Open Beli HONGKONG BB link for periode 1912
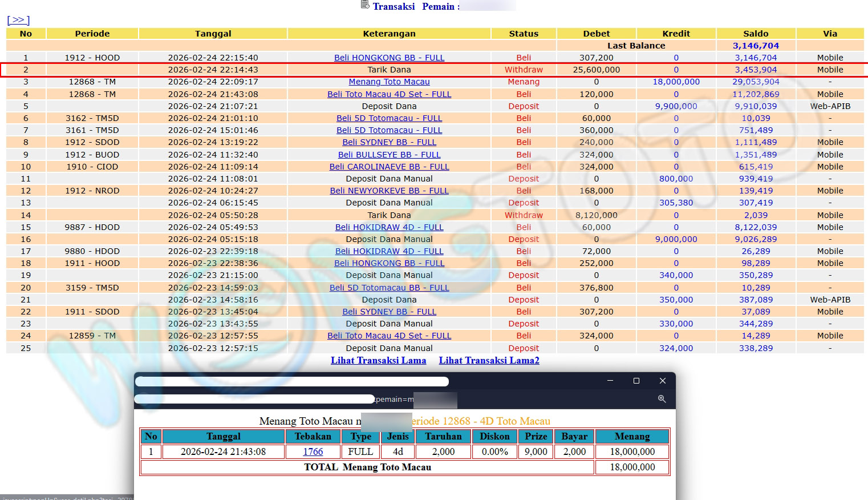Viewport: 868px width, 500px height. pyautogui.click(x=389, y=58)
